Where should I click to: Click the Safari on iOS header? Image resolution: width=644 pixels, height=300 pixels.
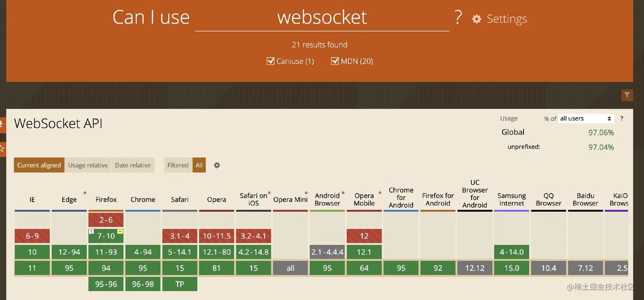point(253,199)
